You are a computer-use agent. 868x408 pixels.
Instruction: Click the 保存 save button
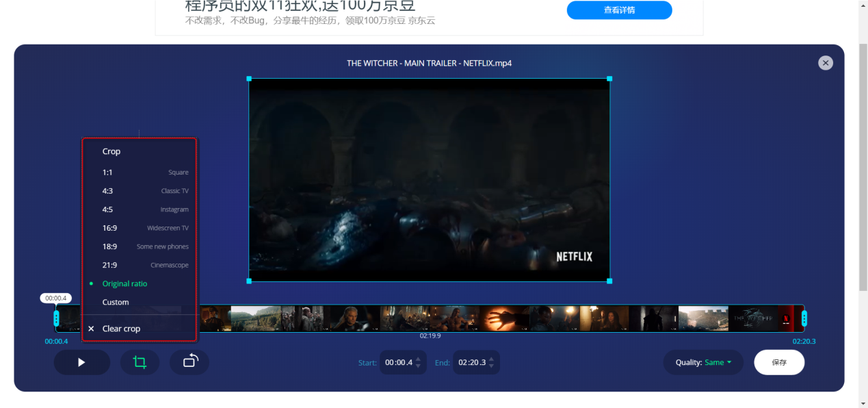pos(779,362)
